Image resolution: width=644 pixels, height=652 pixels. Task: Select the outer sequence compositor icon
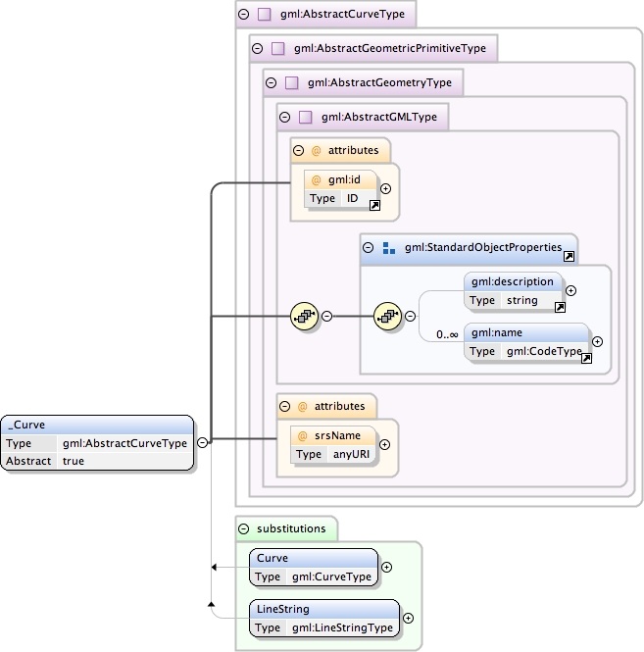[x=304, y=317]
